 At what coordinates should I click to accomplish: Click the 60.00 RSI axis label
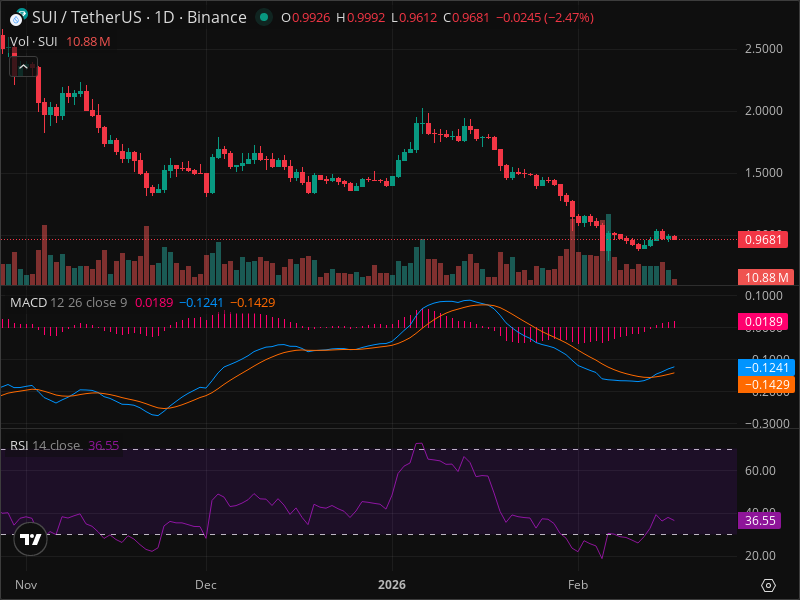(x=760, y=470)
